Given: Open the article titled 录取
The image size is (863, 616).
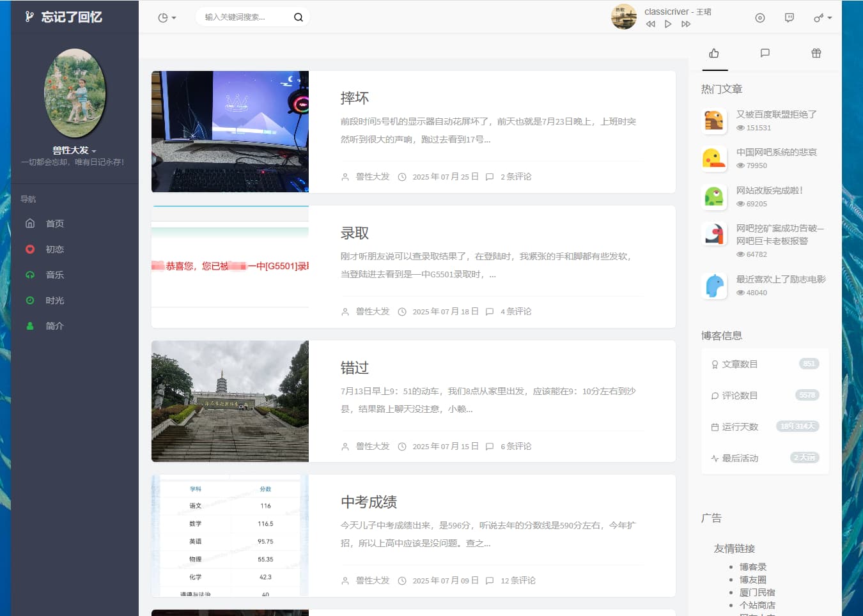Looking at the screenshot, I should click(354, 233).
